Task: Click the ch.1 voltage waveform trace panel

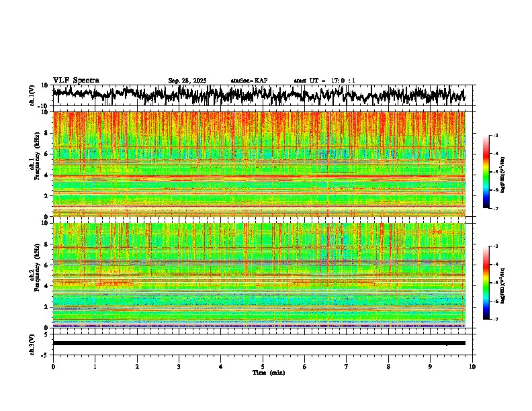Action: pyautogui.click(x=263, y=95)
